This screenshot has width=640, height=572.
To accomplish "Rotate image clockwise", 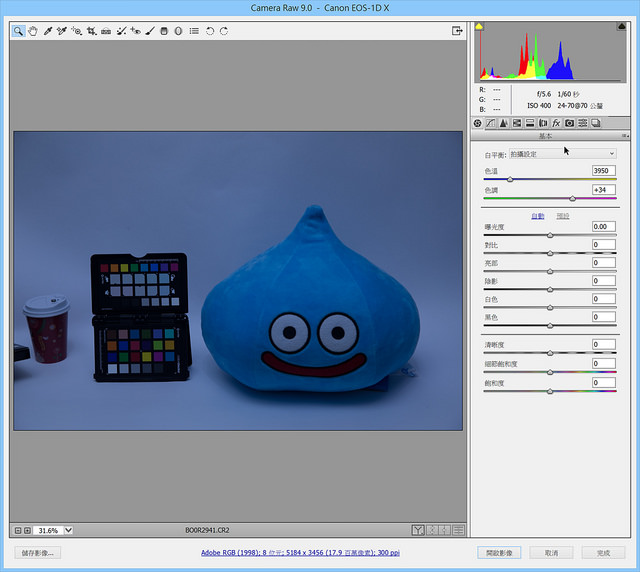I will [224, 31].
